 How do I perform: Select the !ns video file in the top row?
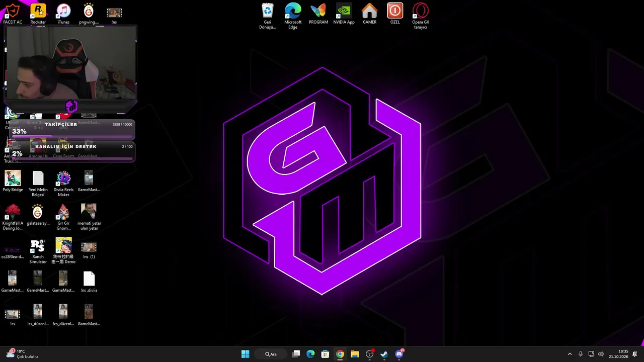coord(114,14)
